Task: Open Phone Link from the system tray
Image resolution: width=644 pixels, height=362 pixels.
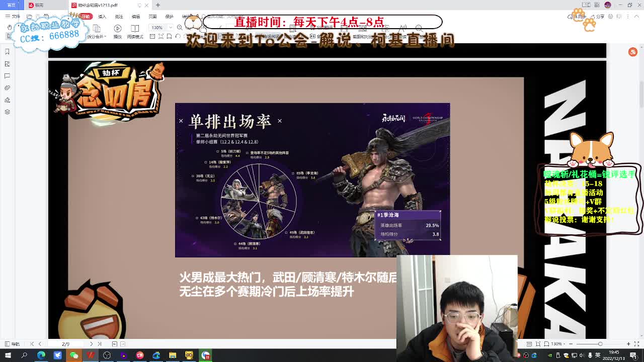Action: tap(558, 355)
